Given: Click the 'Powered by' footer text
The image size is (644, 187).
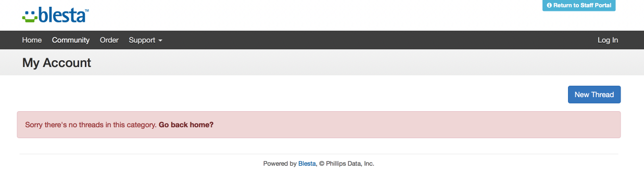Looking at the screenshot, I should (x=280, y=164).
